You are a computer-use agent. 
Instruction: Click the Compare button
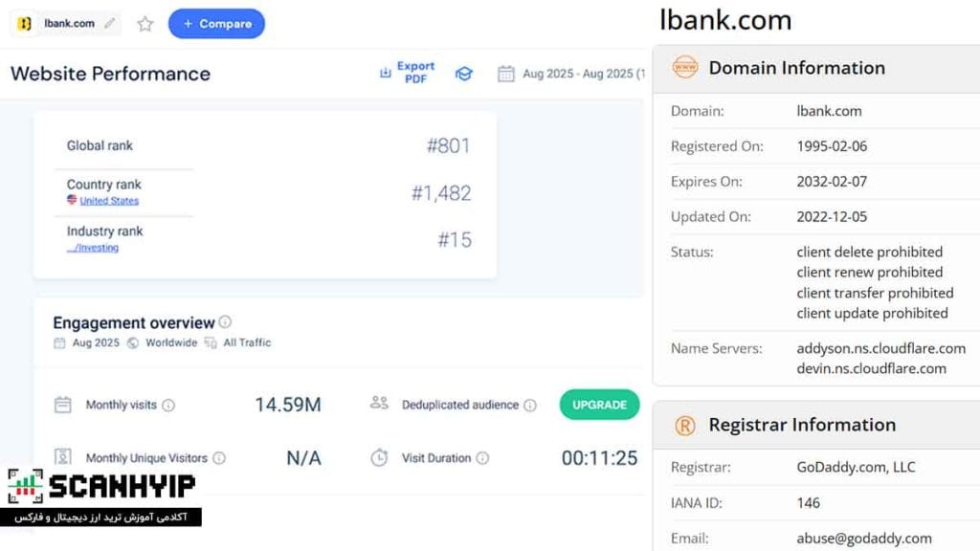click(x=216, y=24)
